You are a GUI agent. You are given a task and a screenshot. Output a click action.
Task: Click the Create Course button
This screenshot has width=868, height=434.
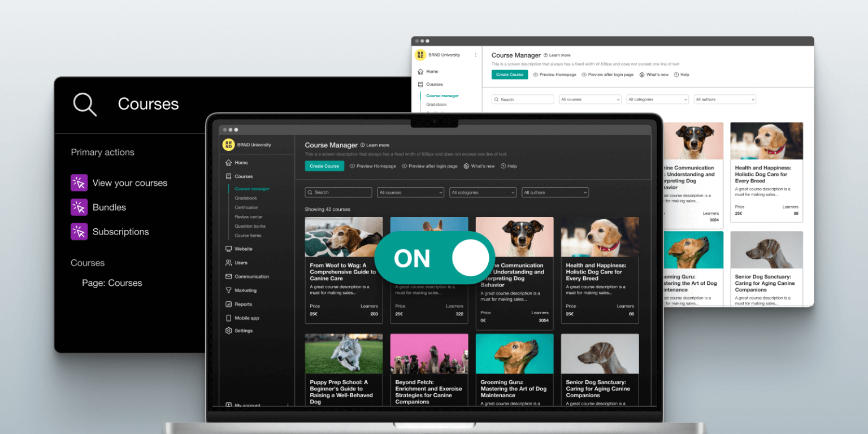[324, 166]
